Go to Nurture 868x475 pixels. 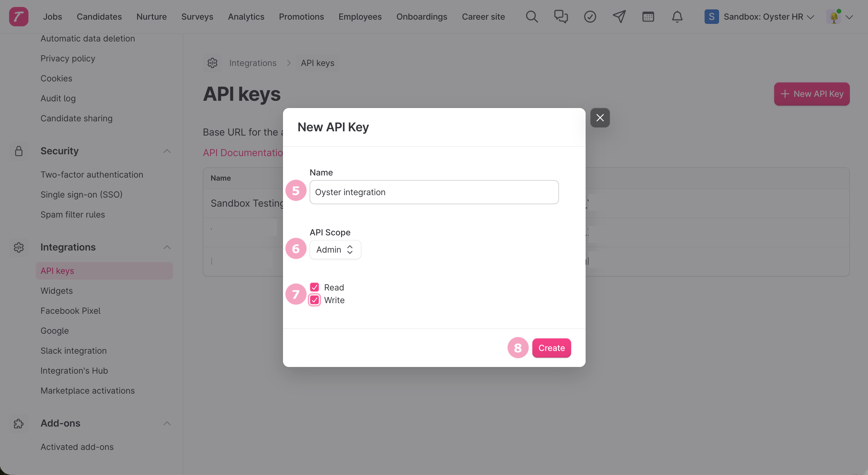151,17
